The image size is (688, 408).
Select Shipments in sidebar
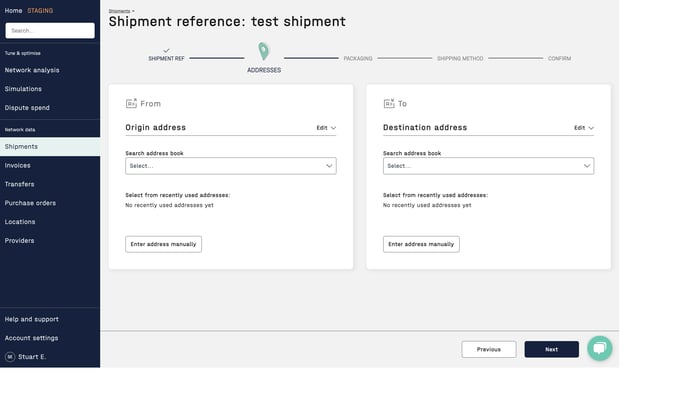50,147
